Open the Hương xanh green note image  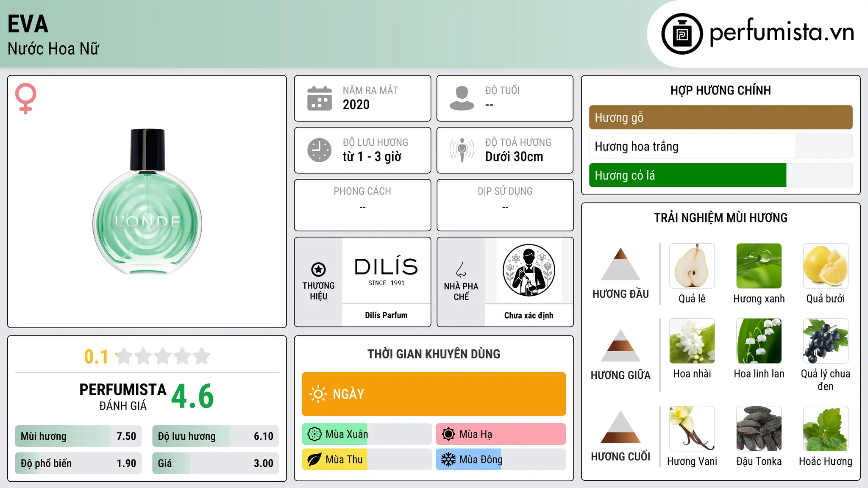pos(759,266)
